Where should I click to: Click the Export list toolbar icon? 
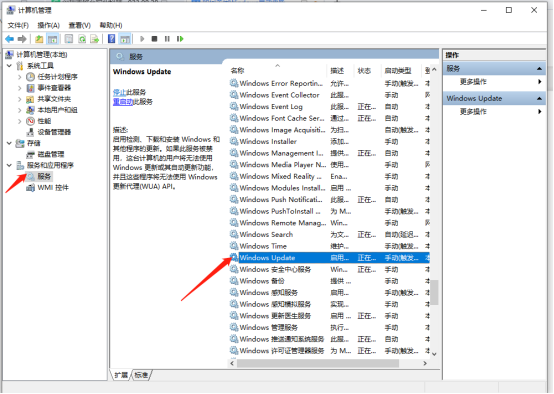tap(95, 39)
